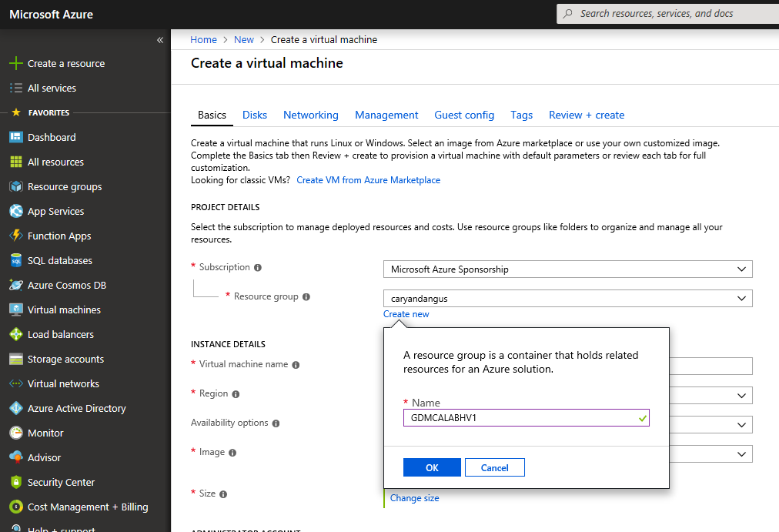Expand the Availability options dropdown arrow
This screenshot has width=779, height=532.
click(x=741, y=425)
